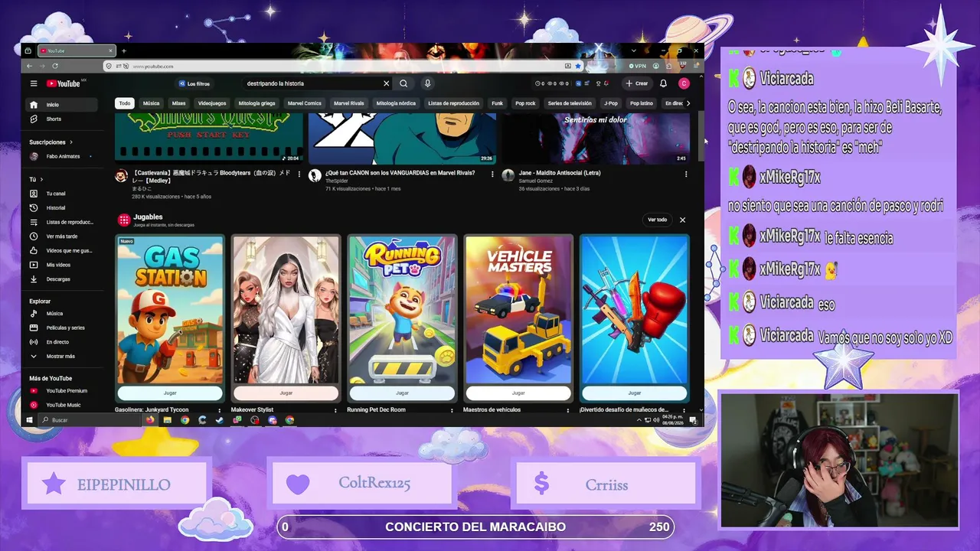Open the browser new tab button
This screenshot has width=980, height=551.
123,51
